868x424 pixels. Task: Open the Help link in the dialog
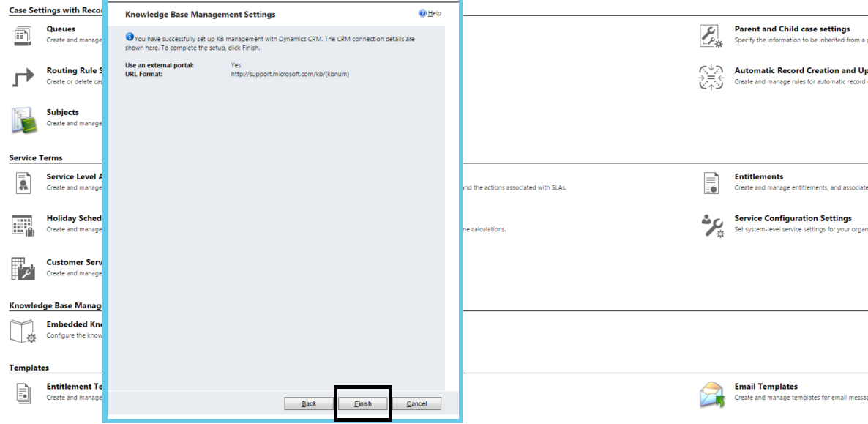pos(432,13)
